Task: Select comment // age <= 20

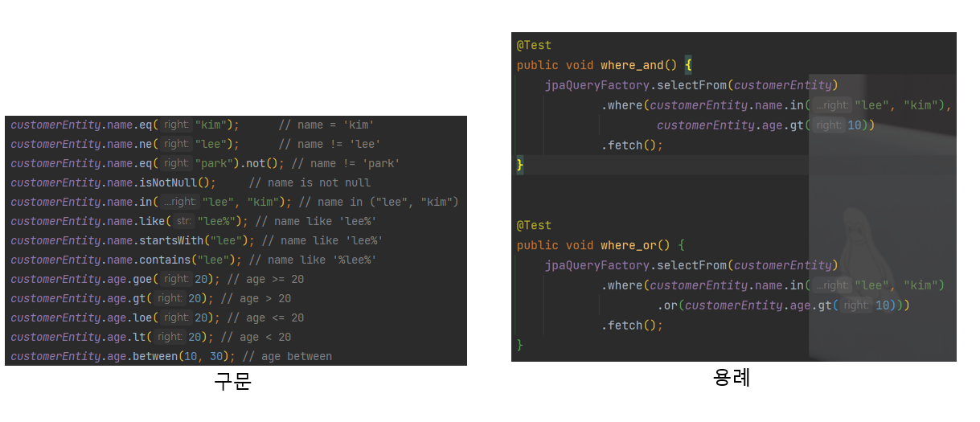Action: [x=265, y=318]
